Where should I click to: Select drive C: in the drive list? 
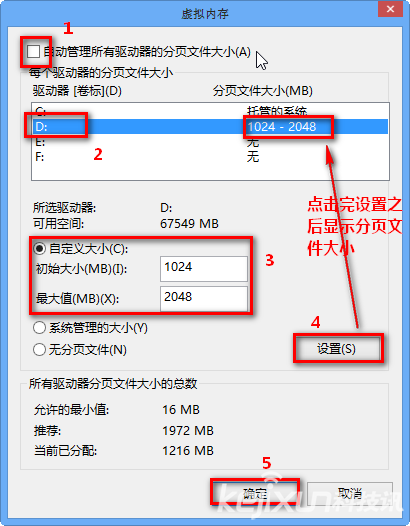[210, 111]
